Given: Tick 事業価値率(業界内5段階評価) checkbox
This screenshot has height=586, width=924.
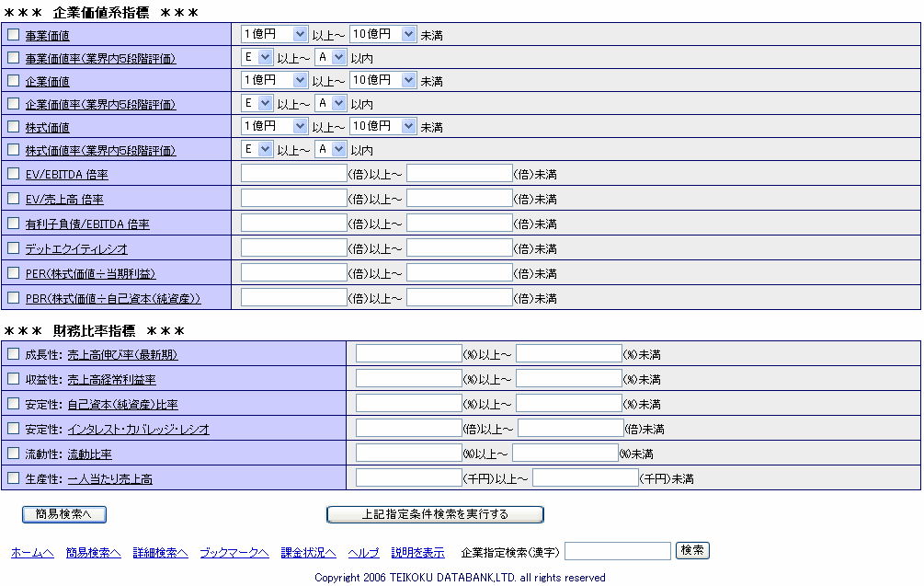Looking at the screenshot, I should tap(13, 58).
